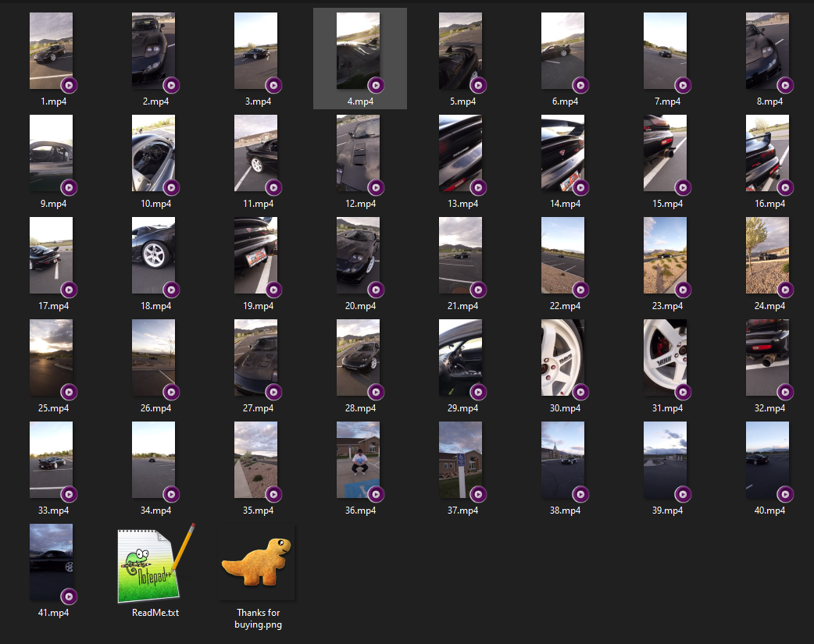Select the 14.mp4 video thumbnail
The image size is (814, 644).
click(x=562, y=152)
